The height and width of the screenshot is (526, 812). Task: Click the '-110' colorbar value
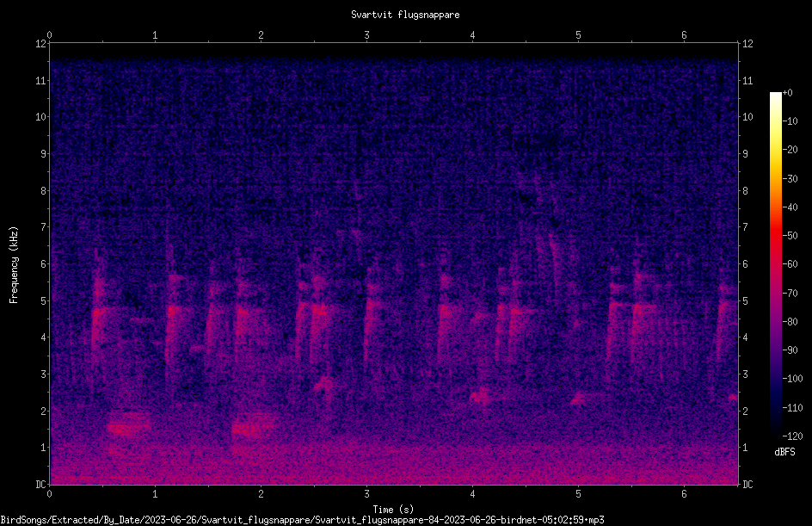(x=792, y=408)
